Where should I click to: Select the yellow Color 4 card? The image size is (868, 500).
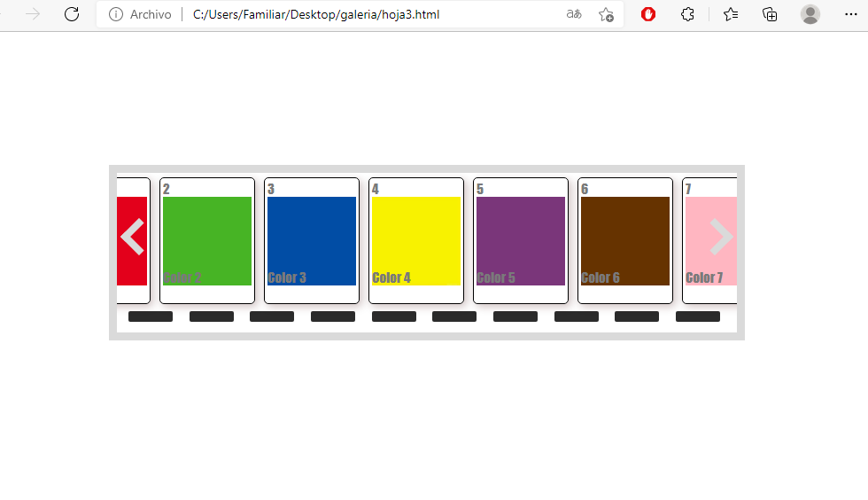click(x=416, y=240)
